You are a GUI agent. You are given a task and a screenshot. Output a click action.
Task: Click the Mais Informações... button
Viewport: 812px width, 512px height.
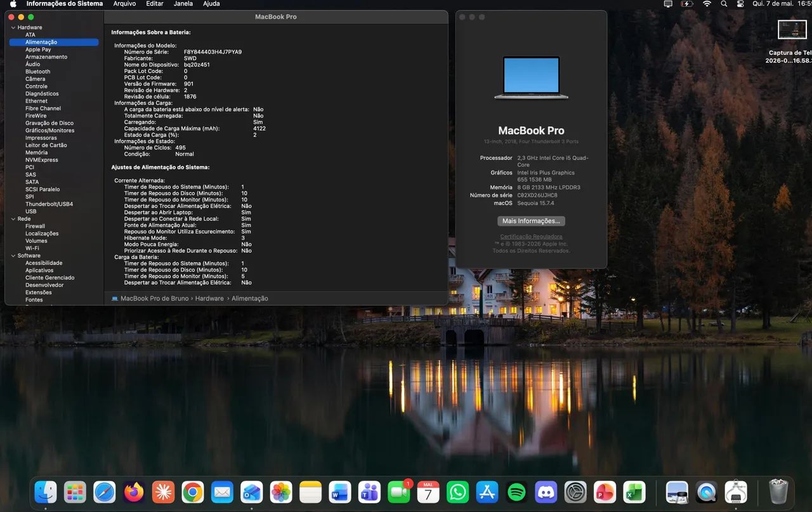click(531, 221)
